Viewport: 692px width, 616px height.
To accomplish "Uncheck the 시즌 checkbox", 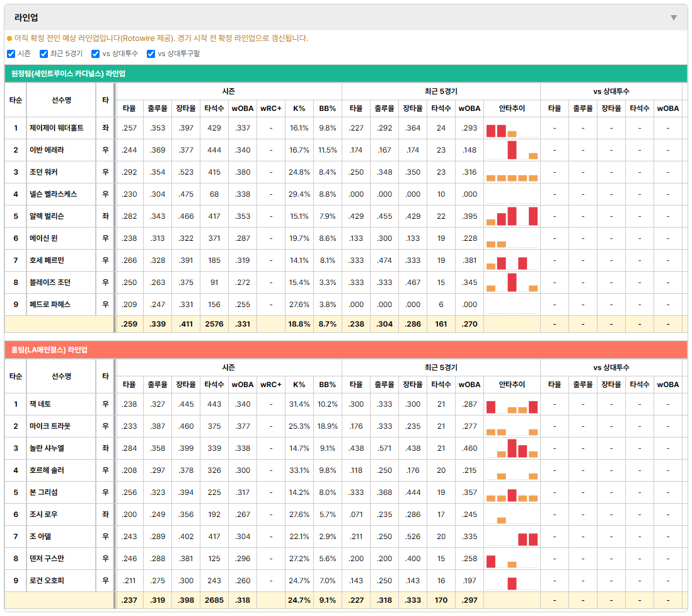I will [11, 54].
